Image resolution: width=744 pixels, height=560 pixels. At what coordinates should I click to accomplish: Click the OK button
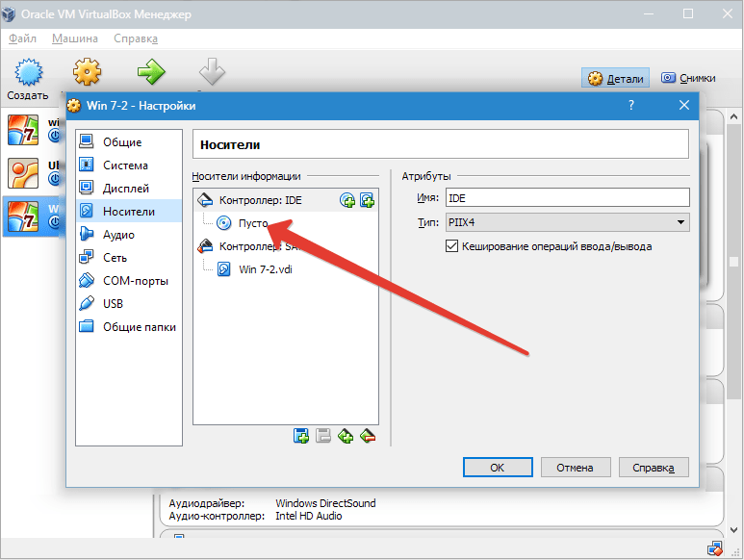click(498, 468)
